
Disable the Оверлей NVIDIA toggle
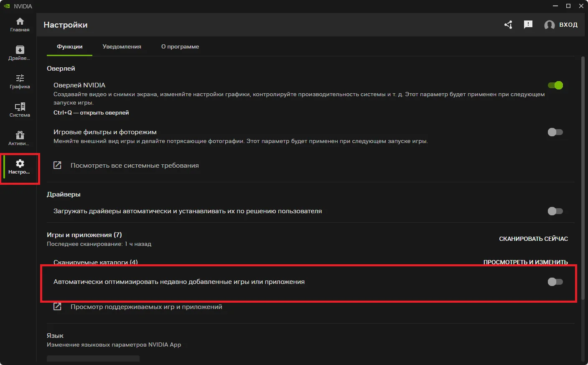555,85
